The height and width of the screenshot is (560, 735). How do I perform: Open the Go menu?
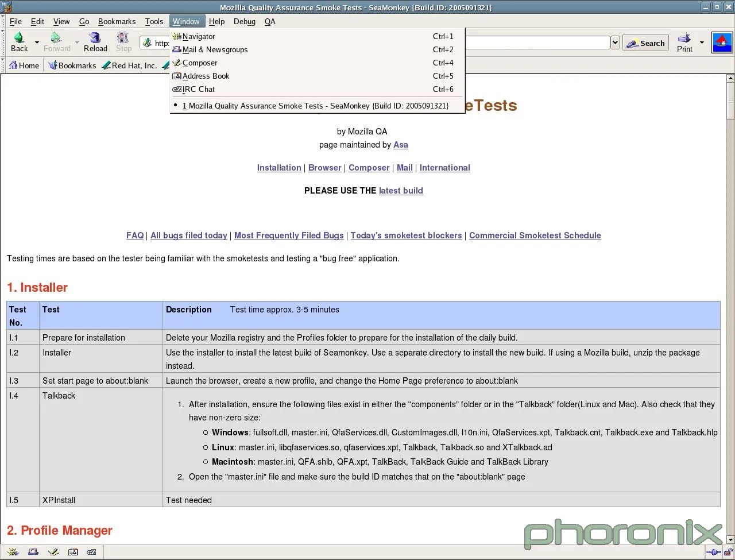(x=84, y=21)
